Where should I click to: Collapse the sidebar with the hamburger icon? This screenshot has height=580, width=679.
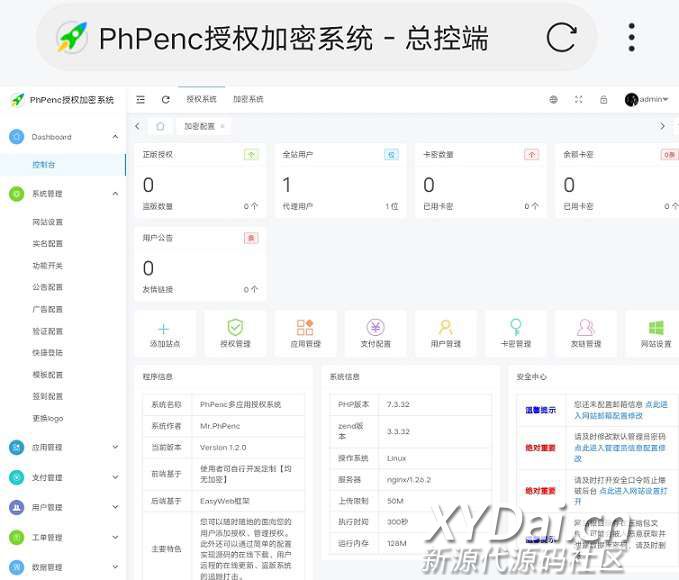point(141,99)
